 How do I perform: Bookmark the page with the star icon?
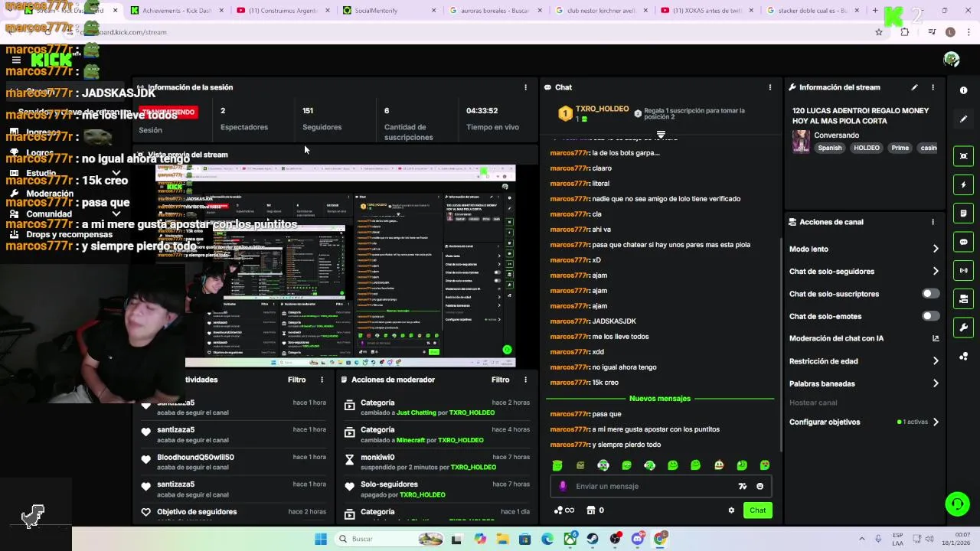[x=879, y=32]
